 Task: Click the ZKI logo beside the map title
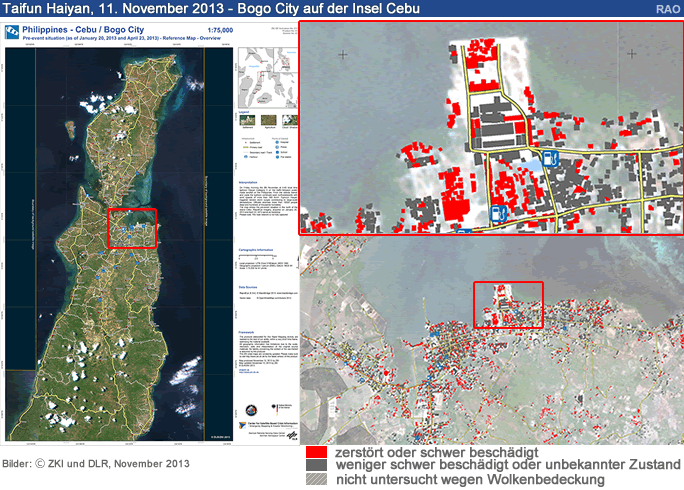pyautogui.click(x=13, y=31)
